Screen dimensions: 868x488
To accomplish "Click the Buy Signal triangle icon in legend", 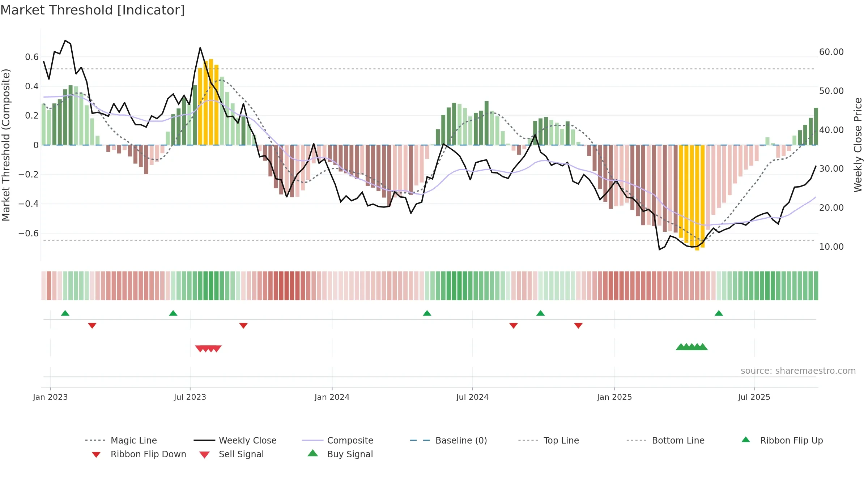I will point(312,453).
